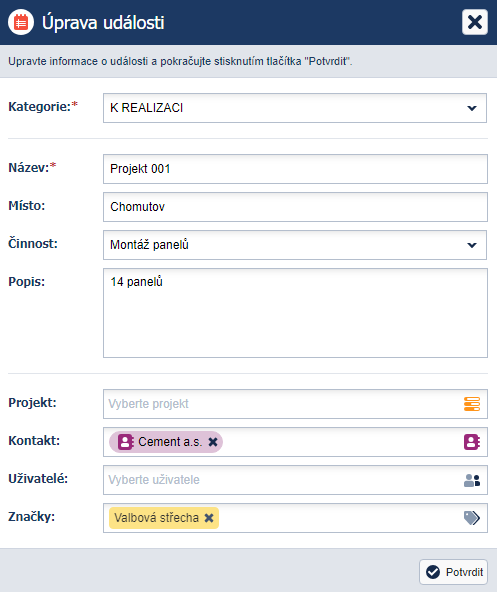Open the Montáž panelů activity combo box
The image size is (497, 592).
click(x=295, y=245)
